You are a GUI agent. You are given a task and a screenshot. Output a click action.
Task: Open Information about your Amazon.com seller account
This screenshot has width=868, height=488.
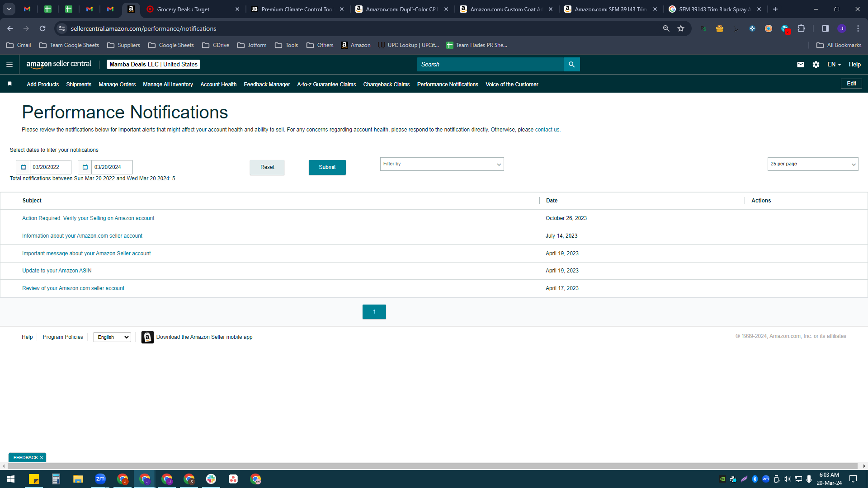(x=82, y=236)
